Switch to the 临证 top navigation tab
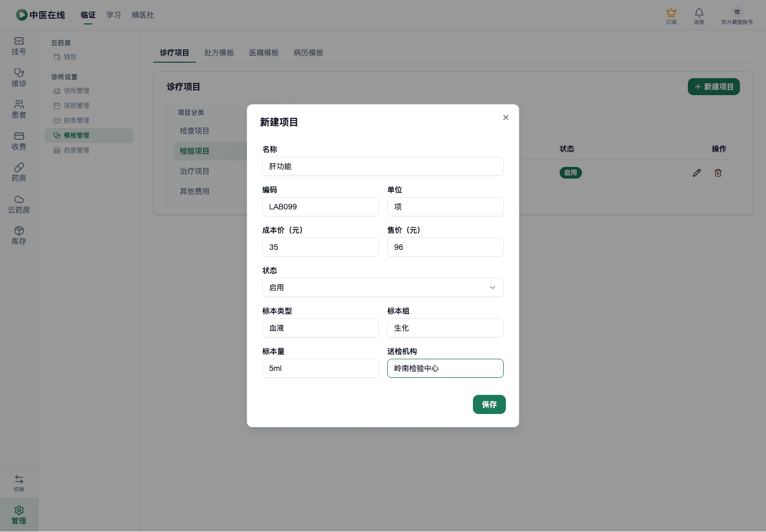The image size is (766, 532). click(x=88, y=15)
